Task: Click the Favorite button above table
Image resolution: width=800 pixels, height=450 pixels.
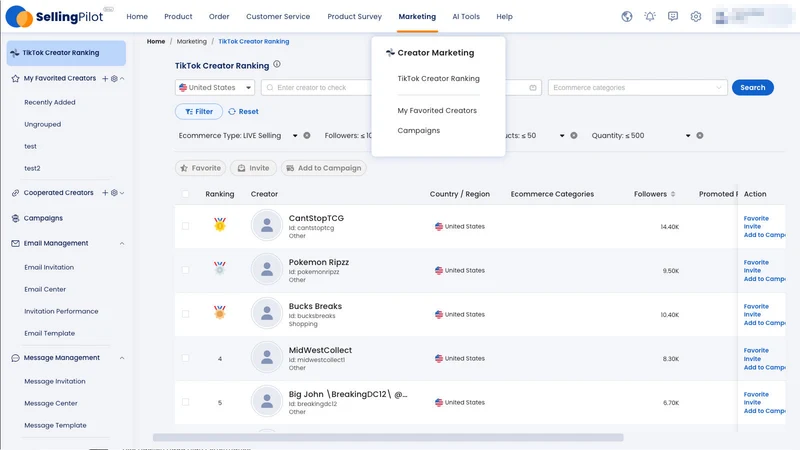Action: (x=201, y=168)
